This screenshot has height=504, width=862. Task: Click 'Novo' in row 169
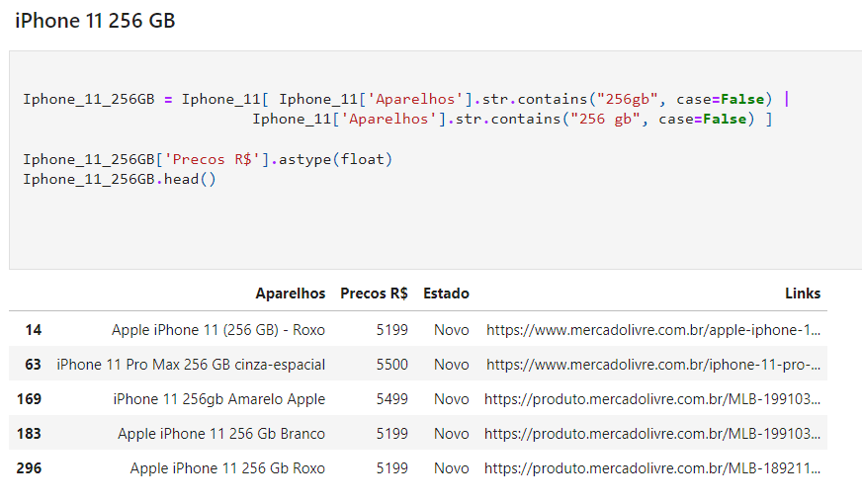[x=452, y=399]
